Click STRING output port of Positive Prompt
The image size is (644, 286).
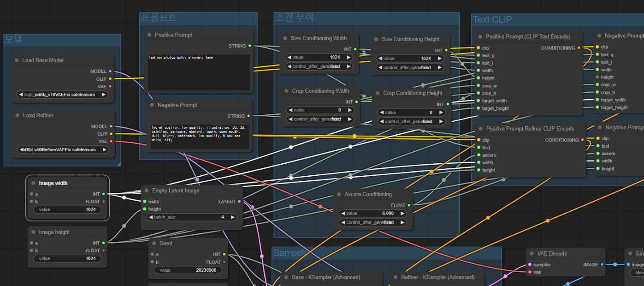[x=249, y=46]
